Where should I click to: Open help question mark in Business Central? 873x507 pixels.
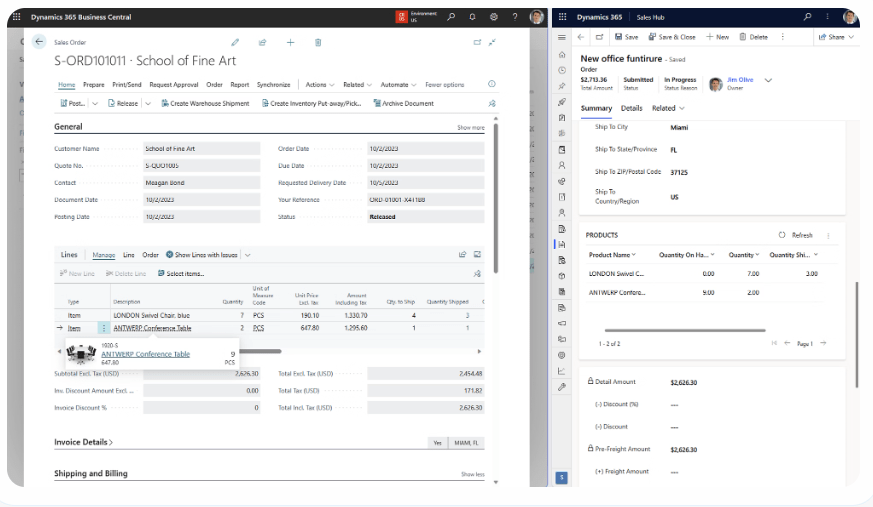tap(515, 17)
